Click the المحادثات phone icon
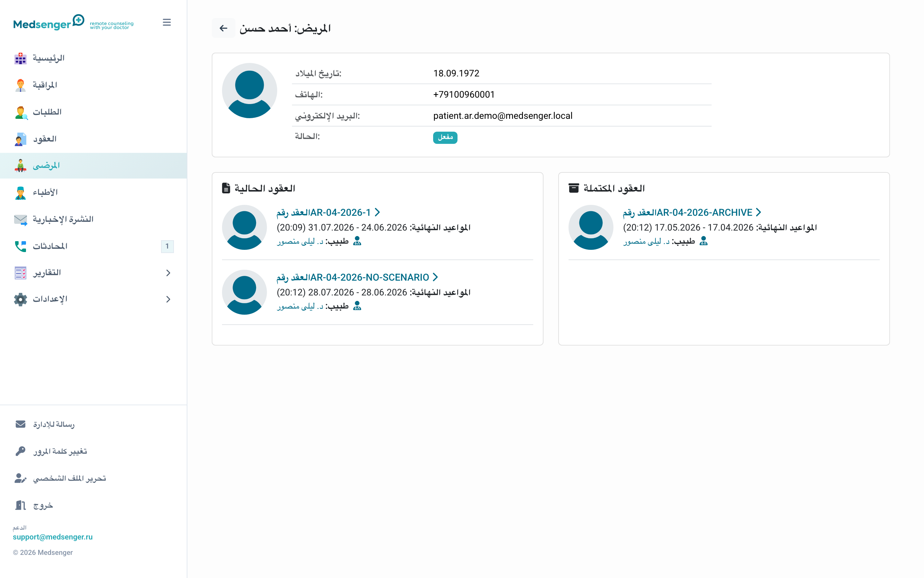Screen dimensions: 924x578 20,246
